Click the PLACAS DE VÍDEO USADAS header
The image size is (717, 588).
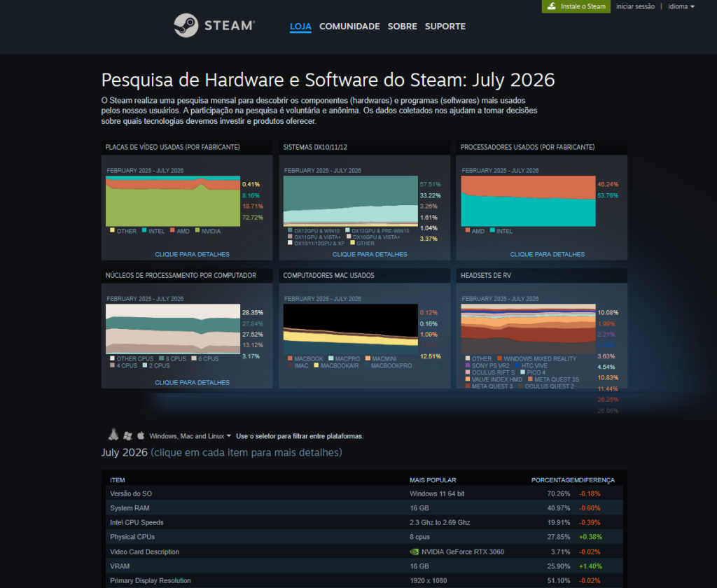[172, 147]
